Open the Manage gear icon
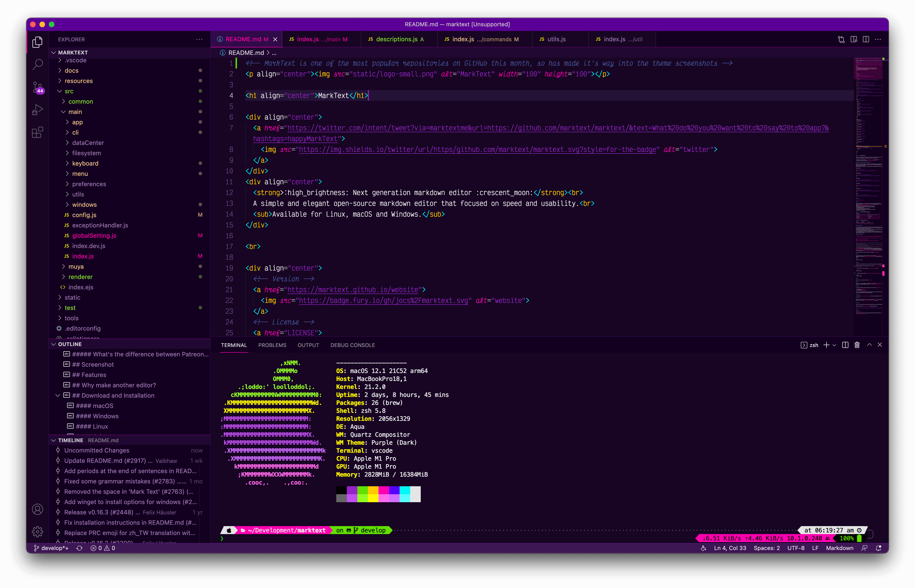The width and height of the screenshot is (915, 588). click(38, 531)
